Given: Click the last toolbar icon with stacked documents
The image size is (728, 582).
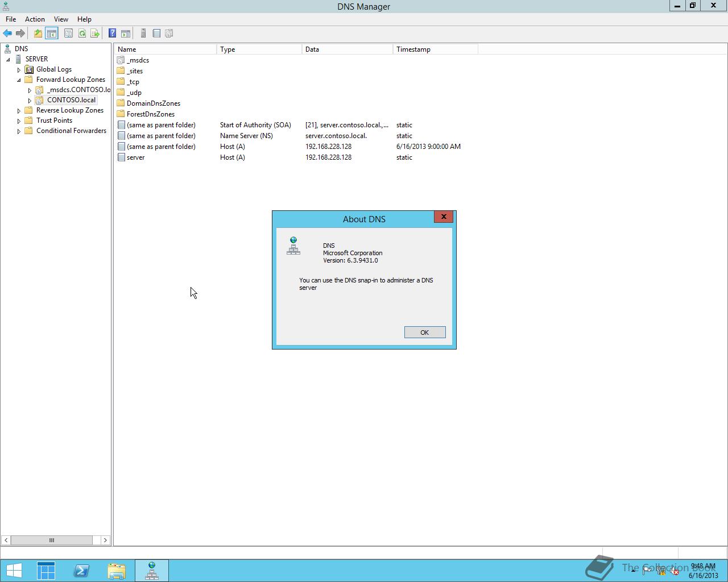Looking at the screenshot, I should click(169, 34).
